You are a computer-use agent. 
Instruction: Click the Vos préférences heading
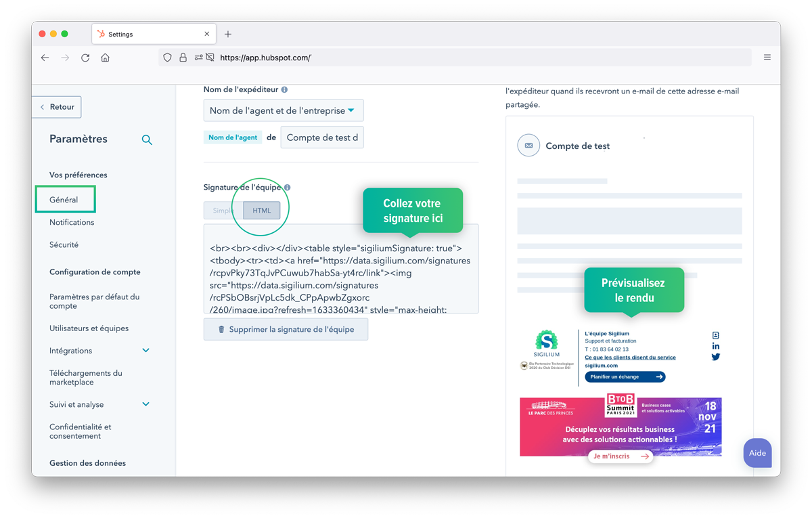tap(78, 175)
